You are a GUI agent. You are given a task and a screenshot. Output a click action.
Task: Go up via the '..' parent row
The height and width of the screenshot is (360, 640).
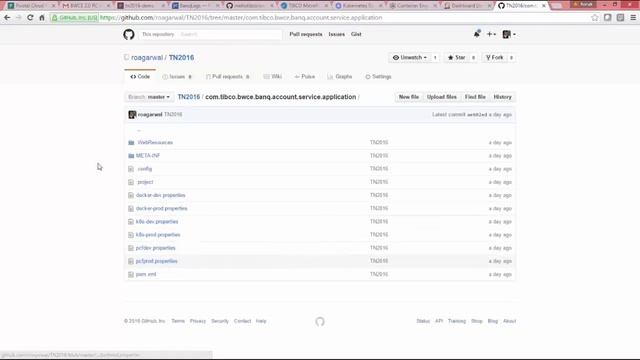[x=139, y=130]
